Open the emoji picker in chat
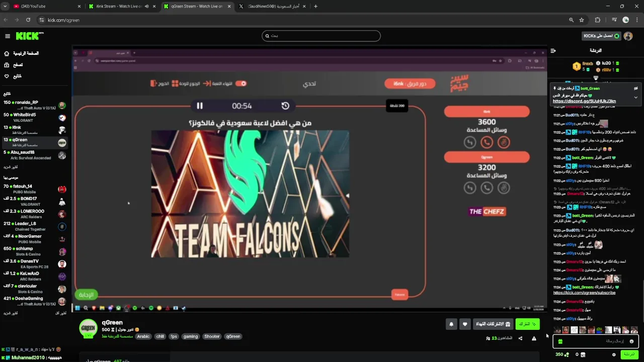The height and width of the screenshot is (362, 644). pyautogui.click(x=631, y=341)
